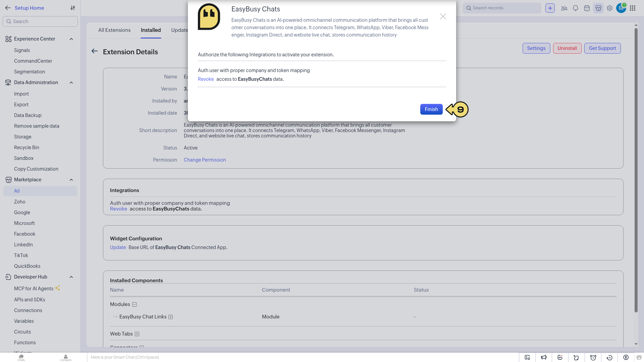This screenshot has height=362, width=644.
Task: Click the Uninstall button
Action: pos(567,48)
